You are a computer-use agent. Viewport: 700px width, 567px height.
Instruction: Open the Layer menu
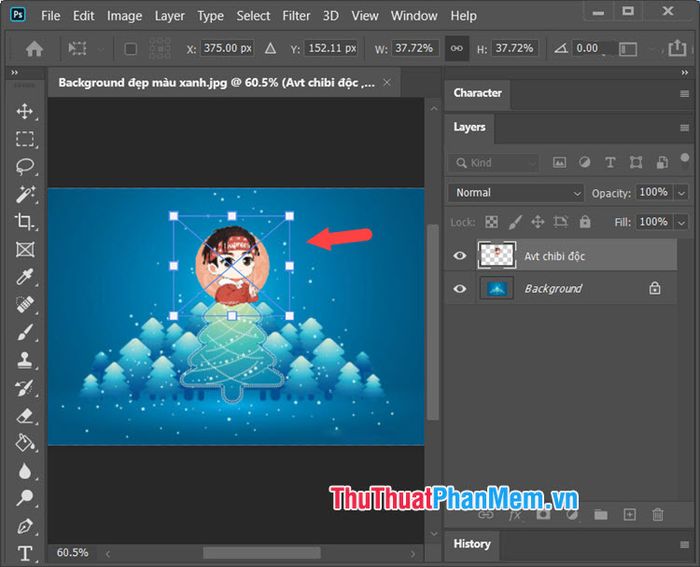(x=170, y=16)
